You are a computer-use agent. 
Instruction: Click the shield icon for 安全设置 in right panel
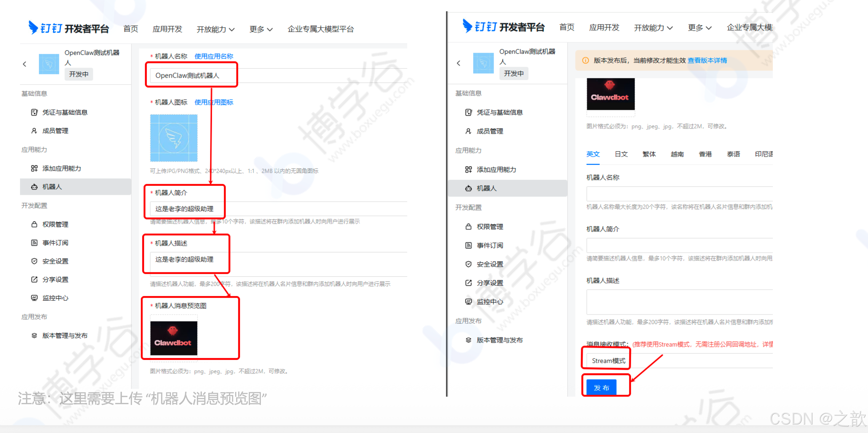468,264
